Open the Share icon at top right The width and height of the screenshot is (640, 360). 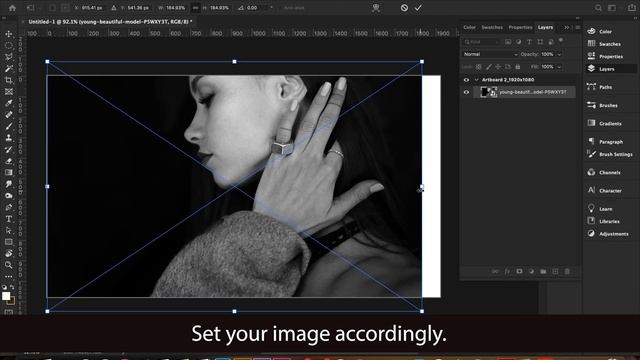pyautogui.click(x=631, y=8)
